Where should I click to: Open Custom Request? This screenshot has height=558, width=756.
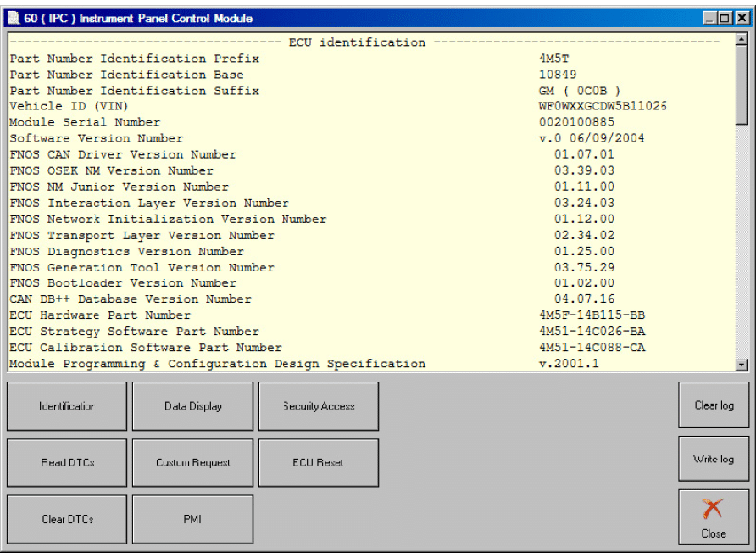[x=193, y=463]
